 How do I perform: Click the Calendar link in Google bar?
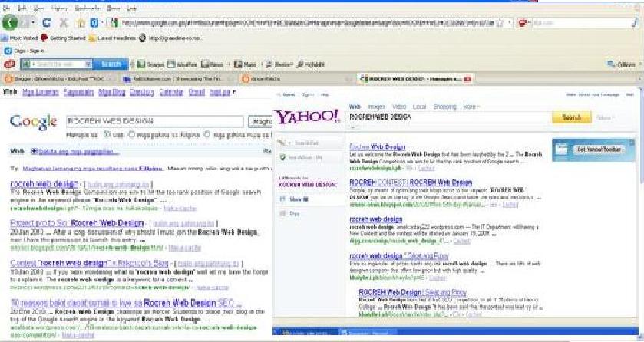coord(171,92)
